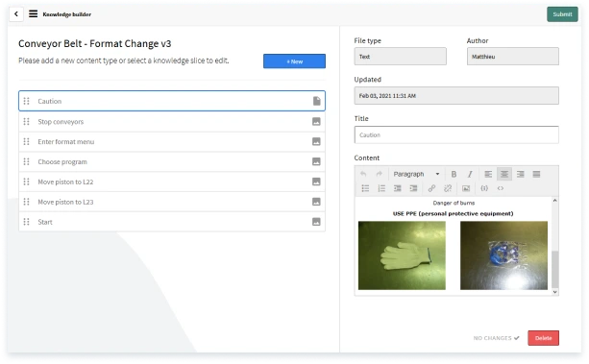Click the document icon on Caution row
589x364 pixels.
(317, 101)
